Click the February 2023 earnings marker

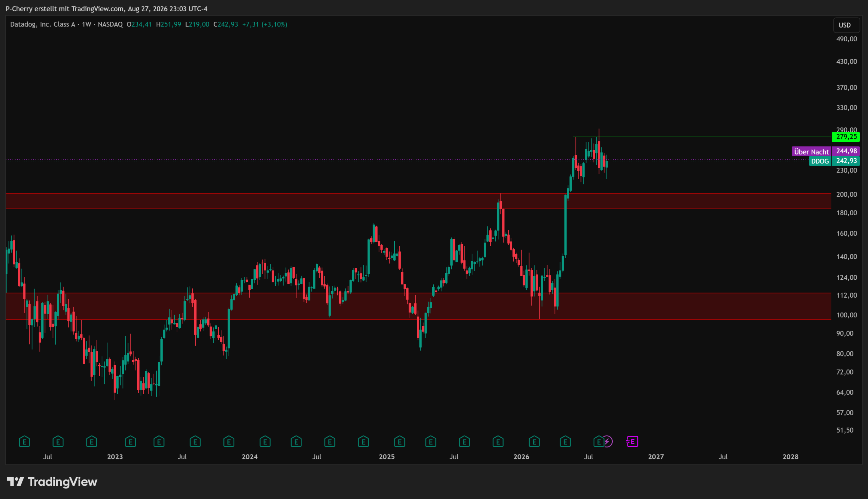(131, 441)
